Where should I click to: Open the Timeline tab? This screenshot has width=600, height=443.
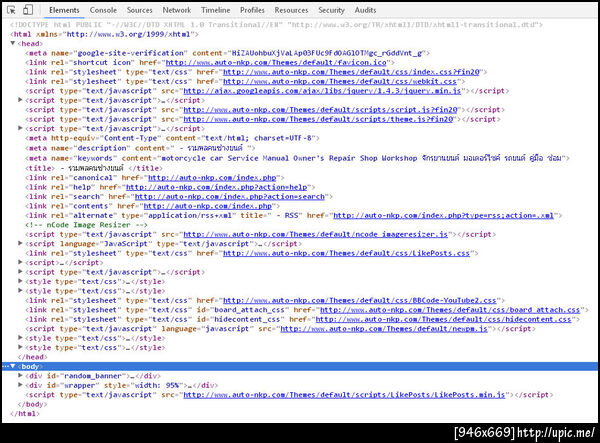point(215,10)
